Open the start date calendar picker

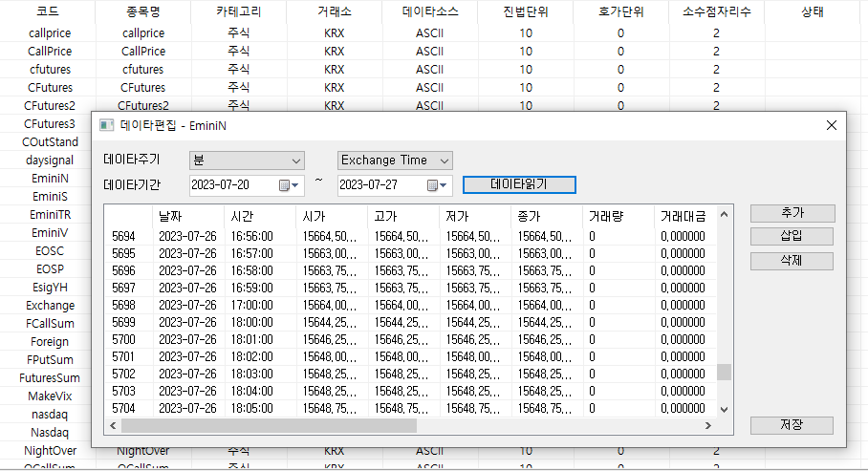pyautogui.click(x=289, y=185)
